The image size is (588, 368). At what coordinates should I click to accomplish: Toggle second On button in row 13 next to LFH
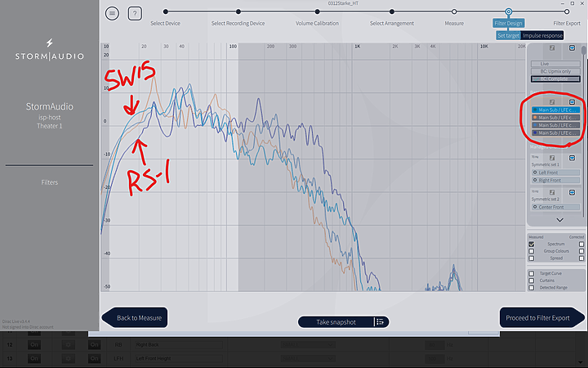[x=94, y=359]
